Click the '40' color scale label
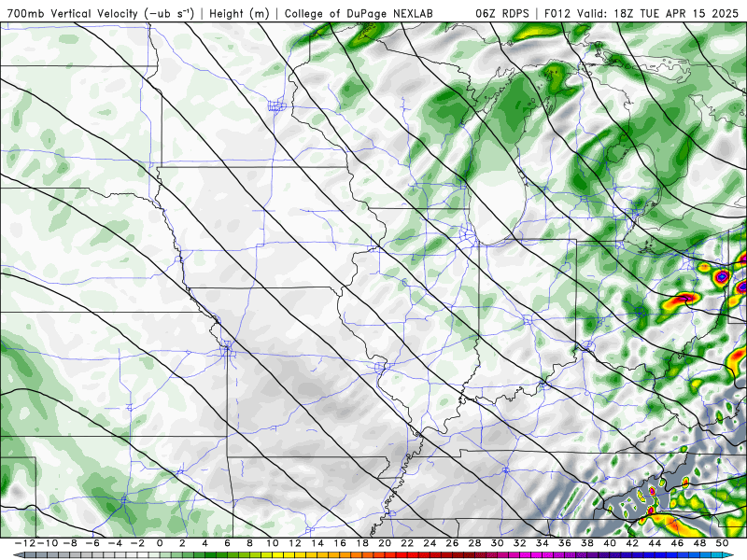The height and width of the screenshot is (560, 747). pos(610,543)
